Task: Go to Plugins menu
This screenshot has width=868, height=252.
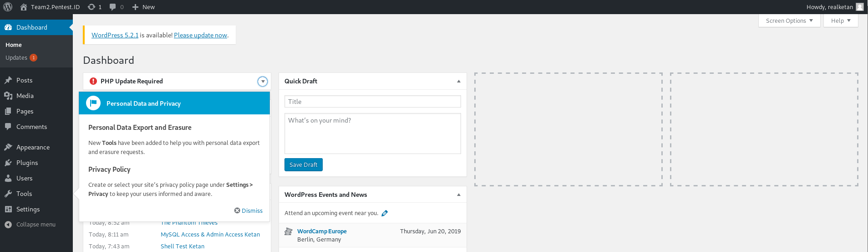Action: [36, 163]
